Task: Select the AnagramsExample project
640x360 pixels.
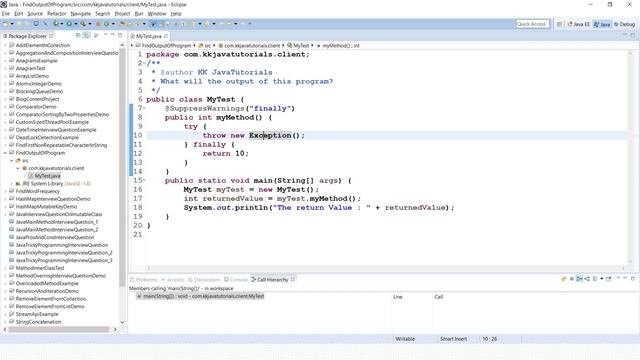Action: [x=36, y=61]
